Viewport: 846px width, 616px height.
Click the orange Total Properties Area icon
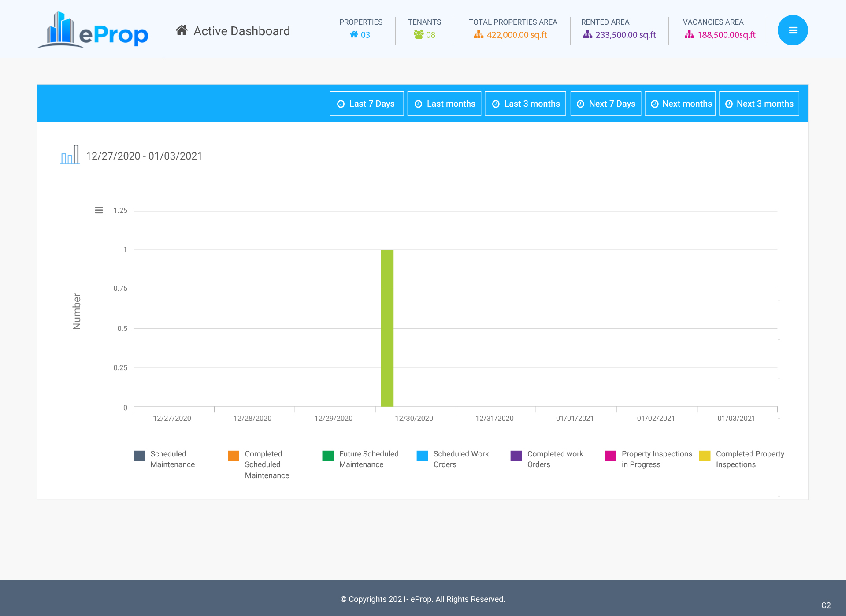(479, 34)
